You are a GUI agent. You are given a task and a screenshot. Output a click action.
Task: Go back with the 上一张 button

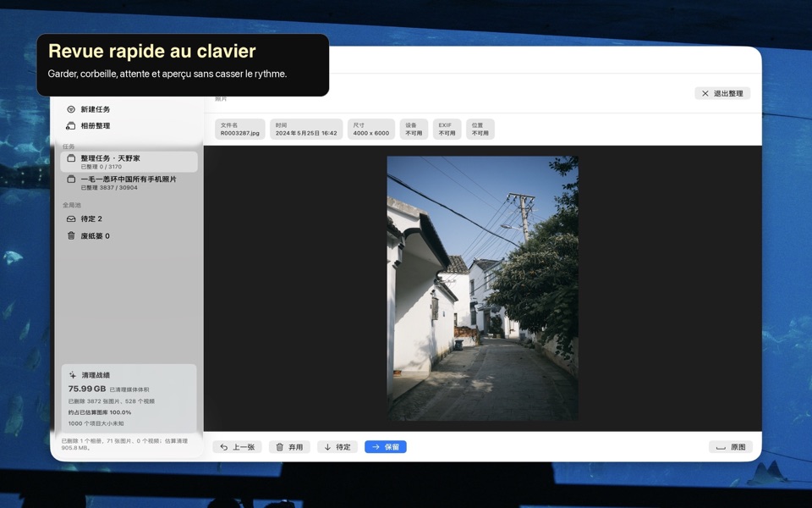[237, 447]
